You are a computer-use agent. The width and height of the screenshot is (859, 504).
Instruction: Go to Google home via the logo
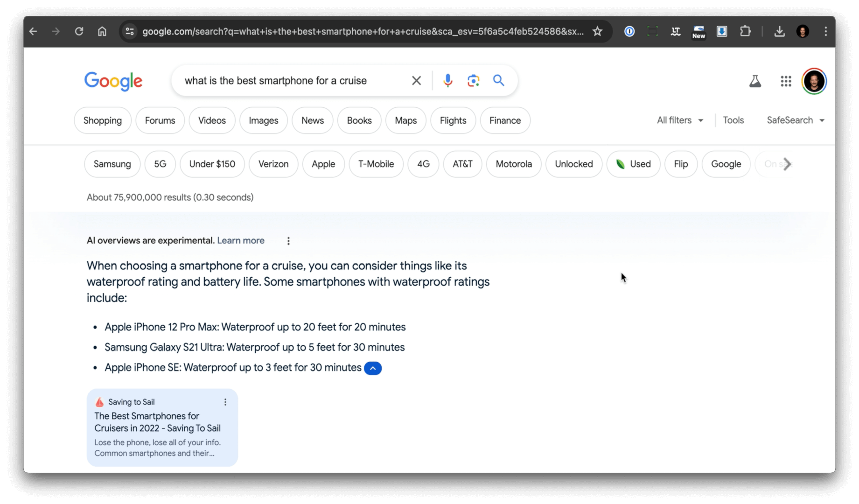113,81
